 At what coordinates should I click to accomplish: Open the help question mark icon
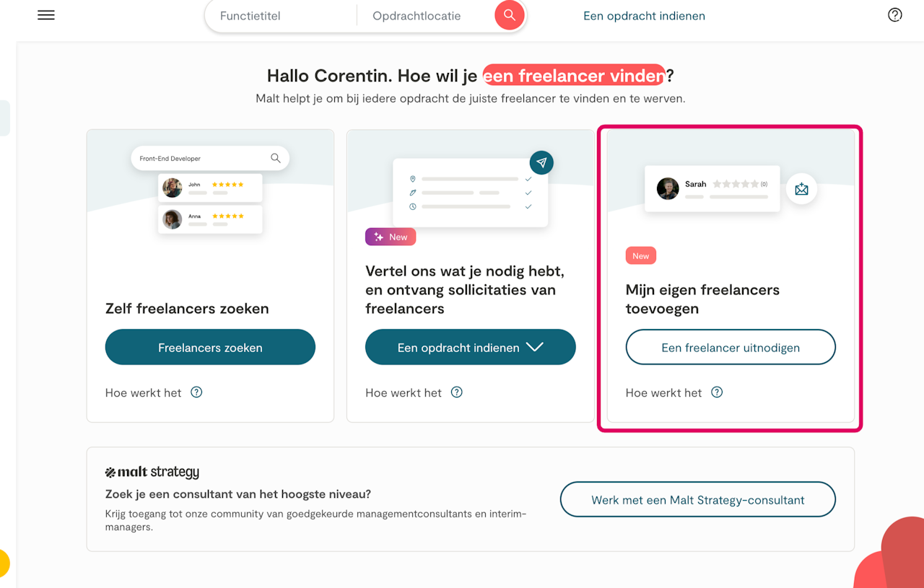pyautogui.click(x=895, y=15)
